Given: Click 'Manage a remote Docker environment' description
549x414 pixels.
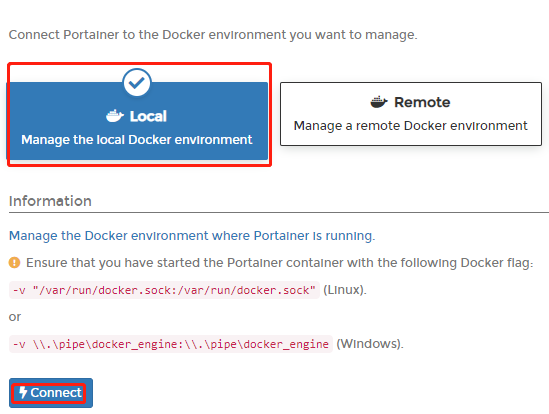Looking at the screenshot, I should [x=410, y=125].
